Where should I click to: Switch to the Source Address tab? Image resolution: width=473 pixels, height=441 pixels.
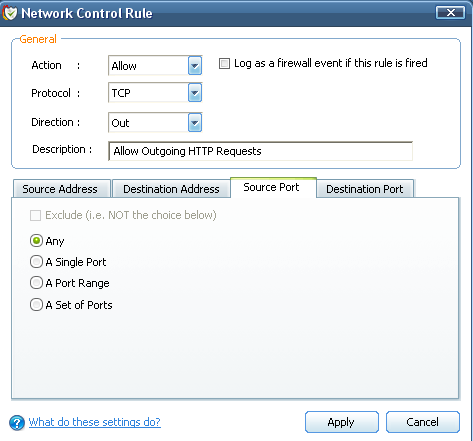coord(62,189)
